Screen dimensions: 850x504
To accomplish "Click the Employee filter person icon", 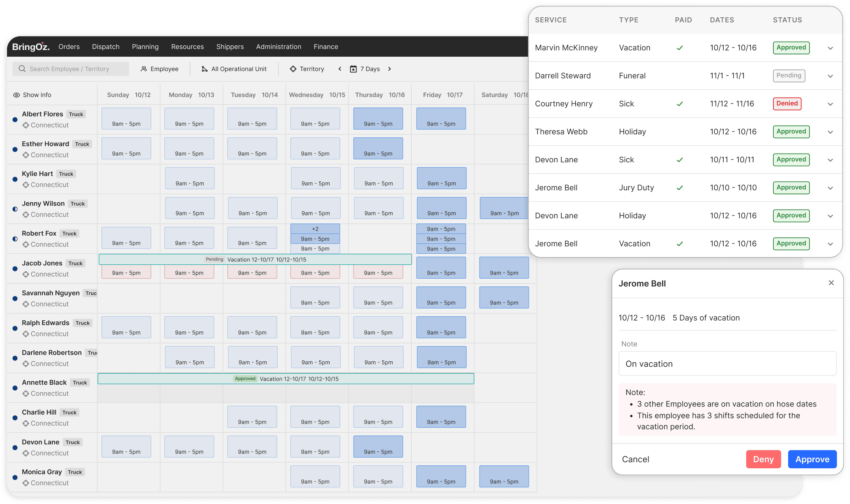I will [144, 69].
